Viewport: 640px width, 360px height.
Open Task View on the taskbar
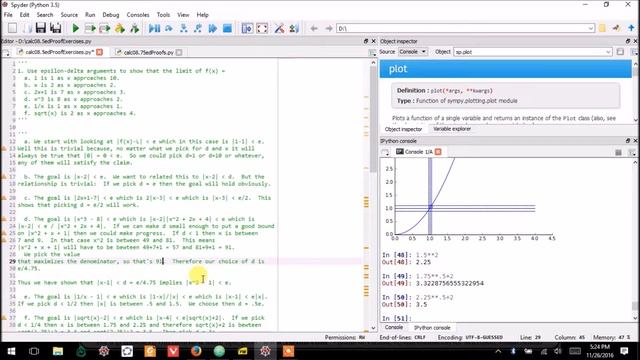(x=34, y=351)
